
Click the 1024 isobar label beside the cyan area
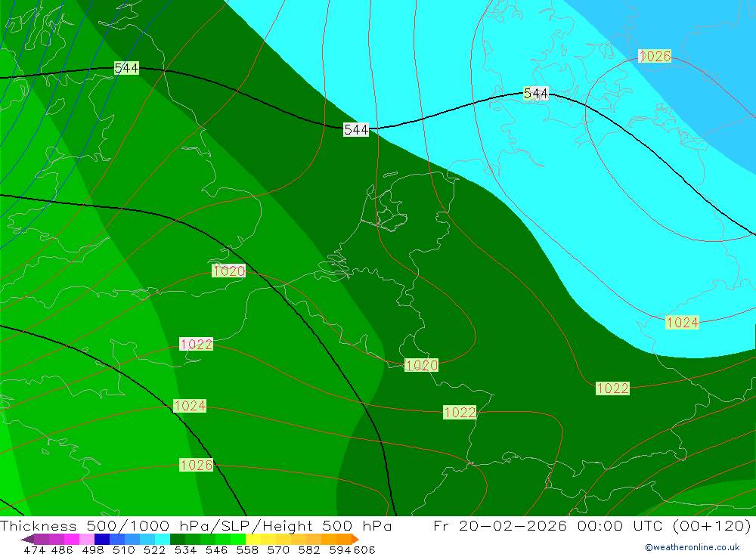point(682,322)
